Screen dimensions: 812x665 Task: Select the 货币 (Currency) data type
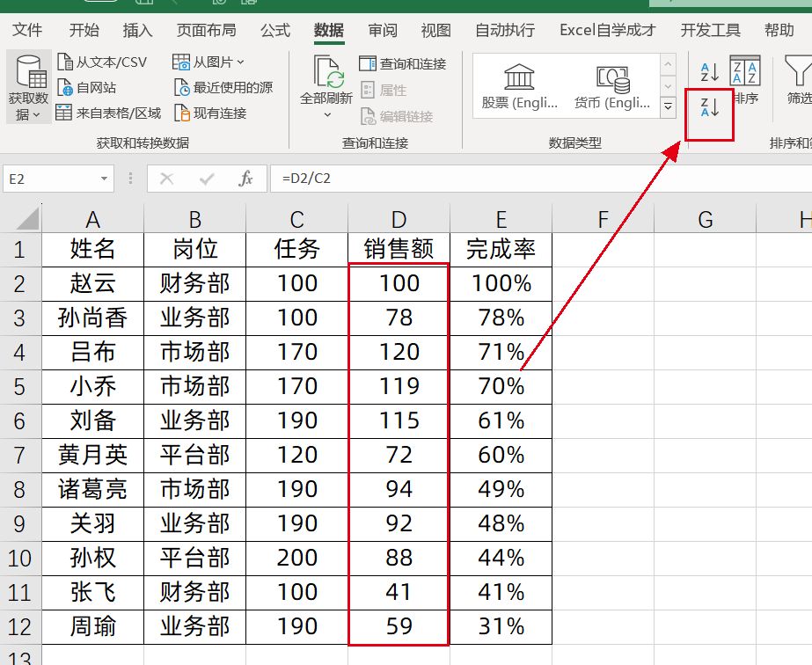click(612, 85)
